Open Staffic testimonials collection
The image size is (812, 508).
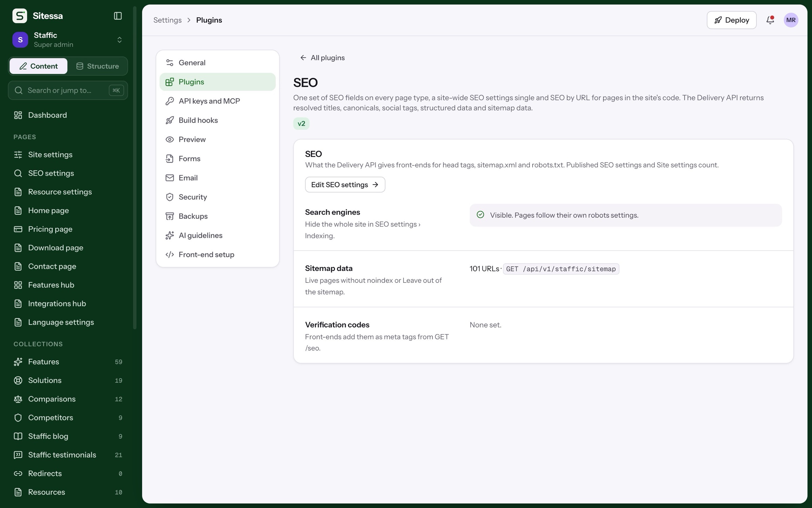68,455
